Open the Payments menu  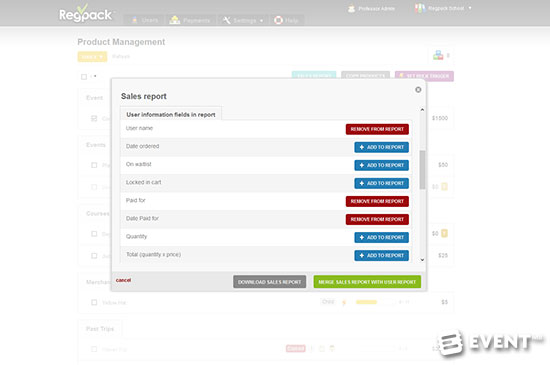[x=190, y=20]
